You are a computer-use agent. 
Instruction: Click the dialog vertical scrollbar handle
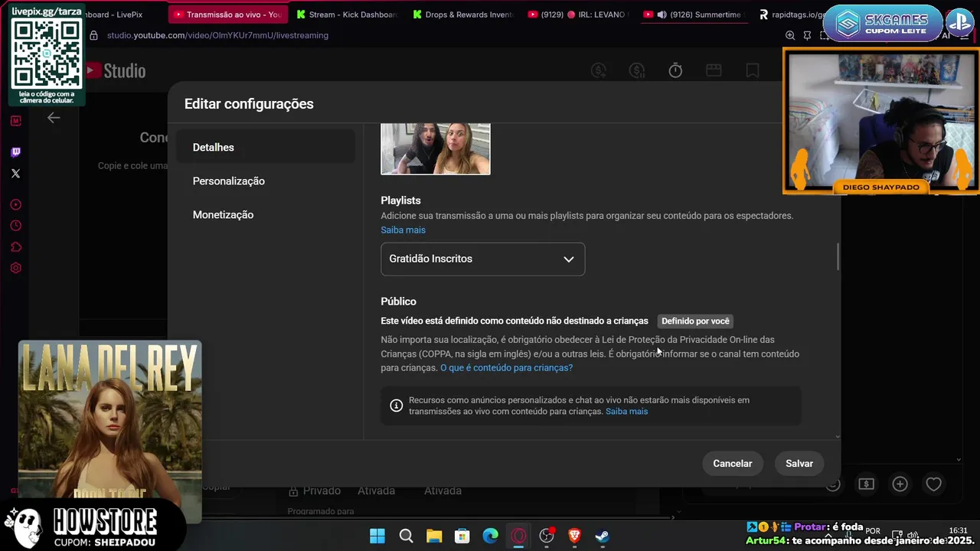(837, 256)
